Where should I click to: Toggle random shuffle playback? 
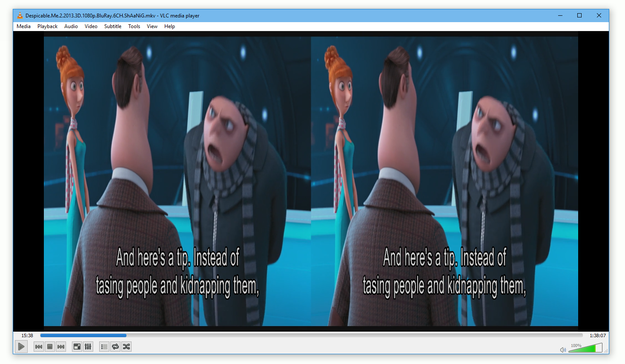(x=126, y=346)
